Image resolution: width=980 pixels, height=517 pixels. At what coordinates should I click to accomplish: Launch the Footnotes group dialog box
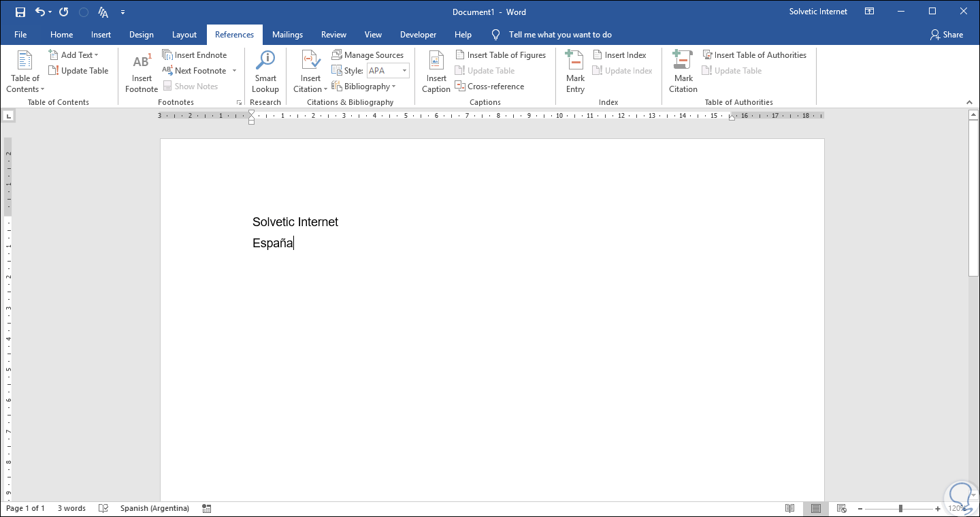(x=239, y=103)
